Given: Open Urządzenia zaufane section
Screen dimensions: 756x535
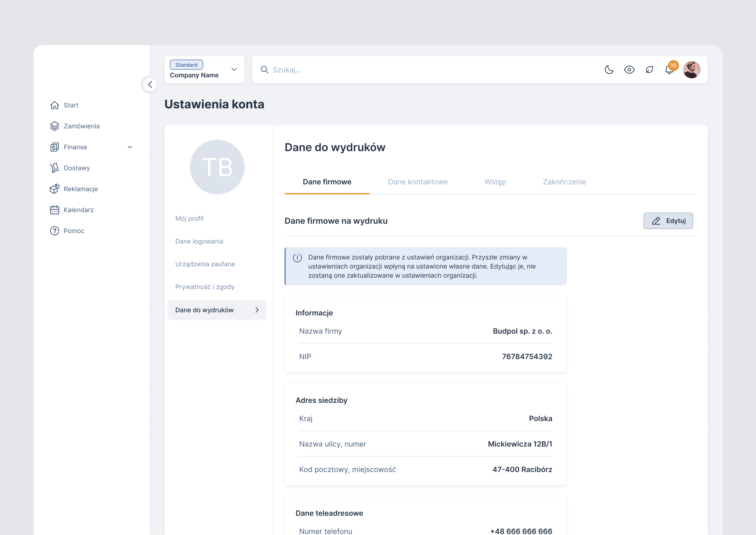Looking at the screenshot, I should point(205,264).
